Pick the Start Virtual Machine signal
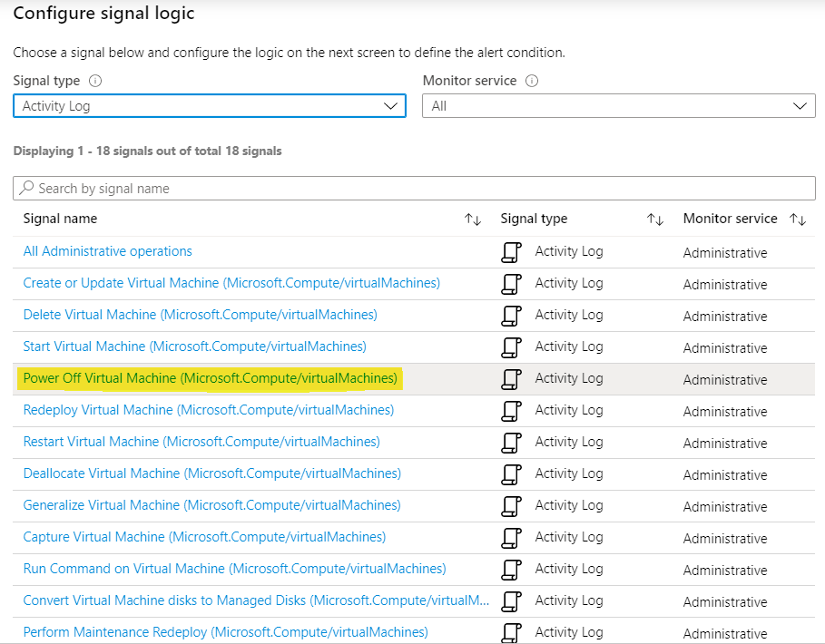This screenshot has height=644, width=825. pos(194,346)
